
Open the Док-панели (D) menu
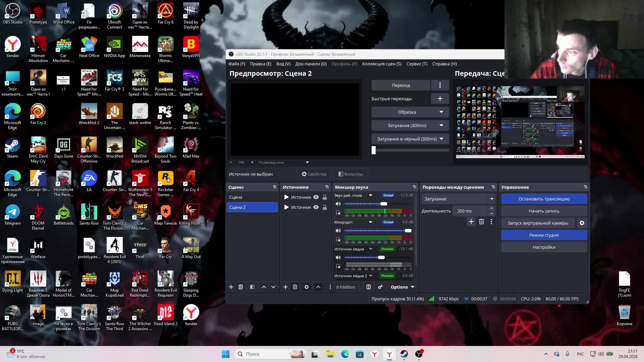[x=311, y=64]
